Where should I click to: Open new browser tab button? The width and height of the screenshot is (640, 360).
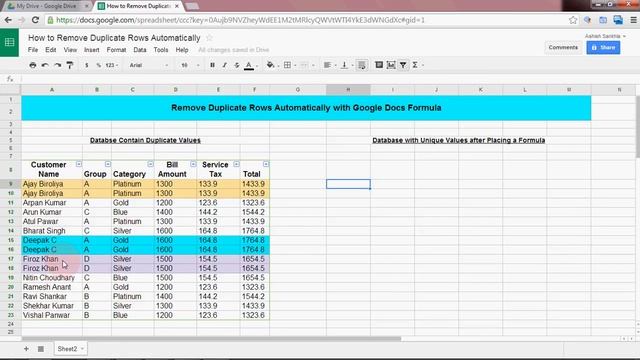click(x=191, y=6)
